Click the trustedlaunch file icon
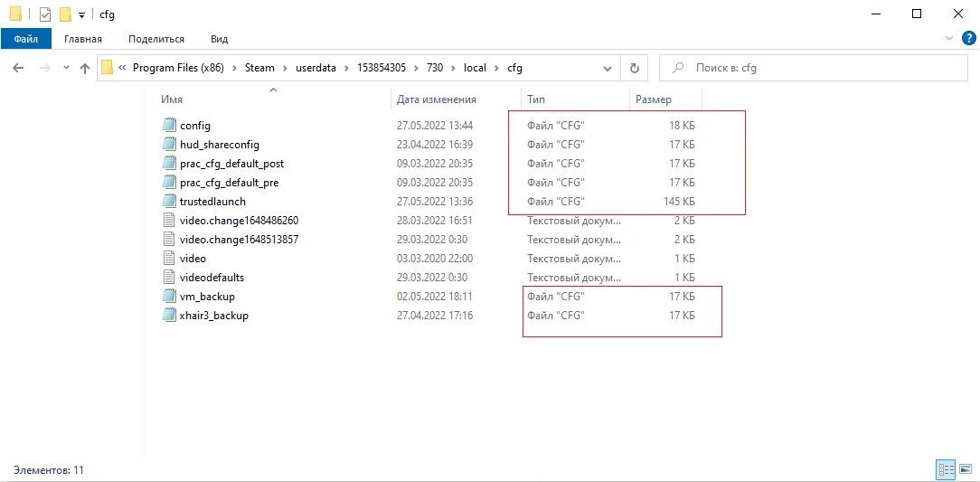The image size is (980, 482). [169, 202]
